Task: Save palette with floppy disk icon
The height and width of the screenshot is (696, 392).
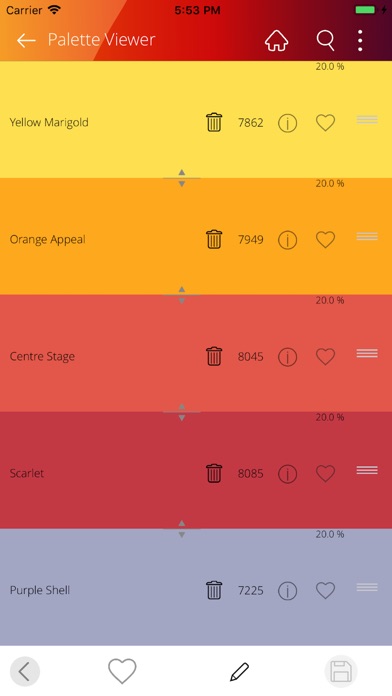Action: [341, 671]
